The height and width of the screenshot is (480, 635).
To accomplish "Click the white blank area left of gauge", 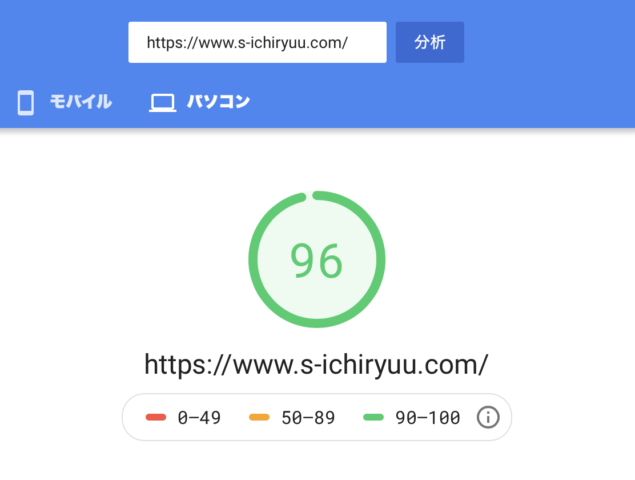I will (x=120, y=260).
